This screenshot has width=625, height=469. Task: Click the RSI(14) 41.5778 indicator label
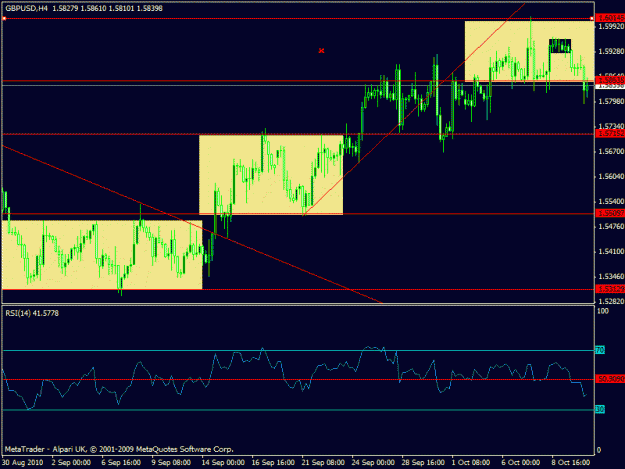(x=32, y=314)
